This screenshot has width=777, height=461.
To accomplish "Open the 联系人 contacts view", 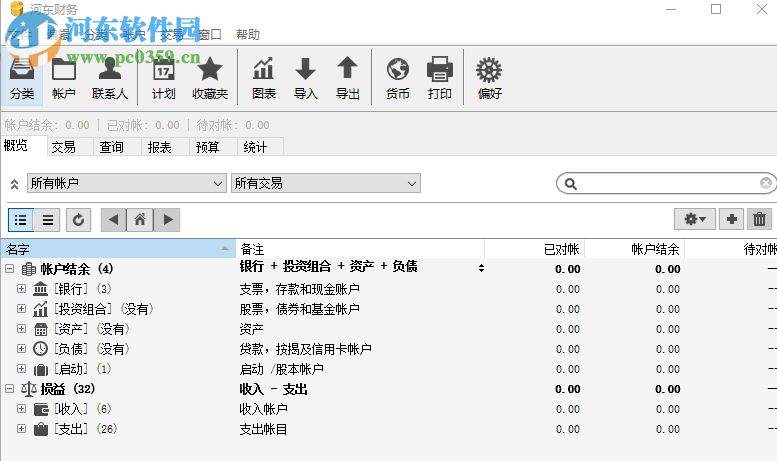I will coord(110,77).
